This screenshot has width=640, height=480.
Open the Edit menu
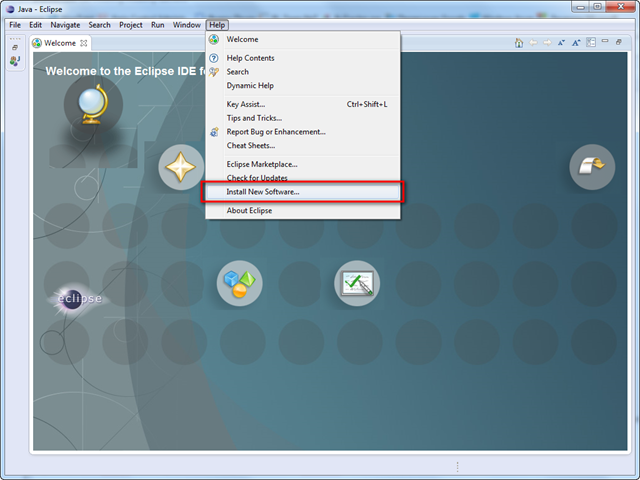click(36, 25)
